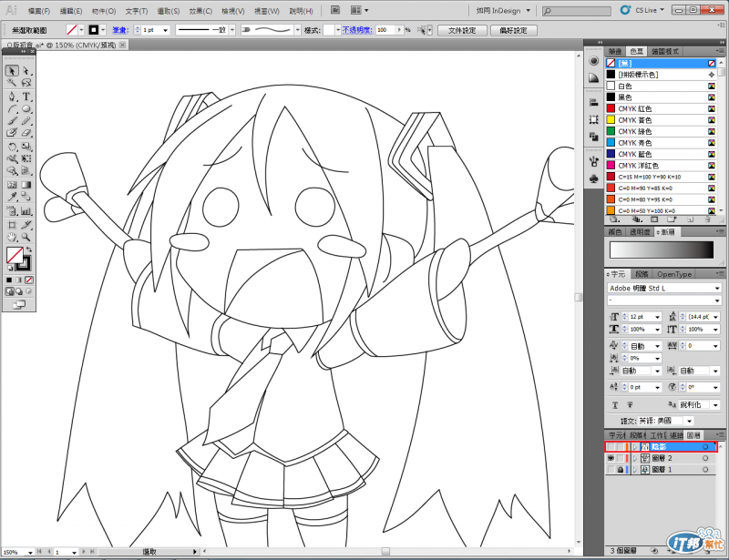Select the Selection tool (black arrow)

[x=12, y=71]
